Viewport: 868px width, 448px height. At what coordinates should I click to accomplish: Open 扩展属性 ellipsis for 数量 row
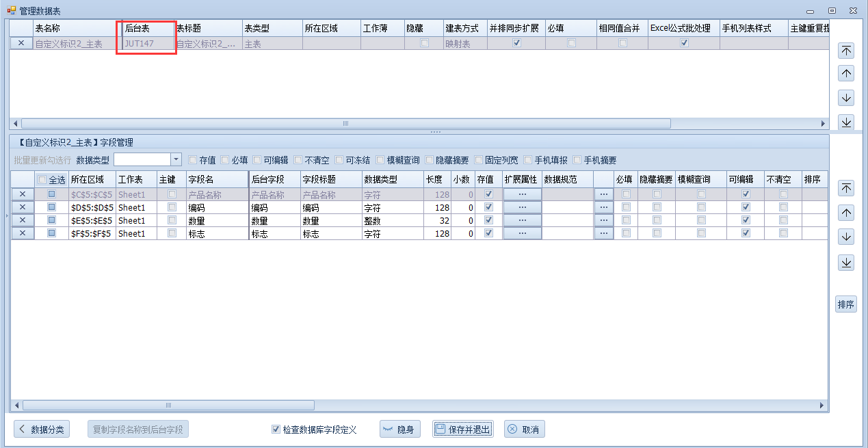pyautogui.click(x=522, y=220)
